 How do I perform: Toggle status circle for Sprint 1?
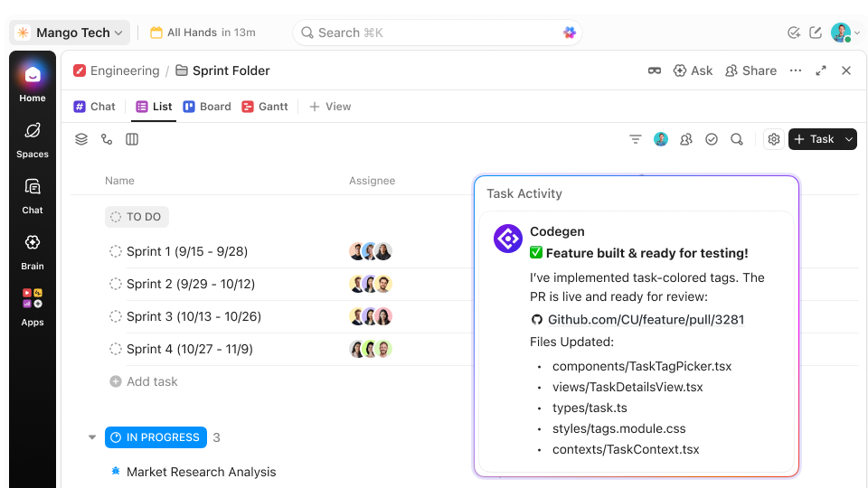115,252
